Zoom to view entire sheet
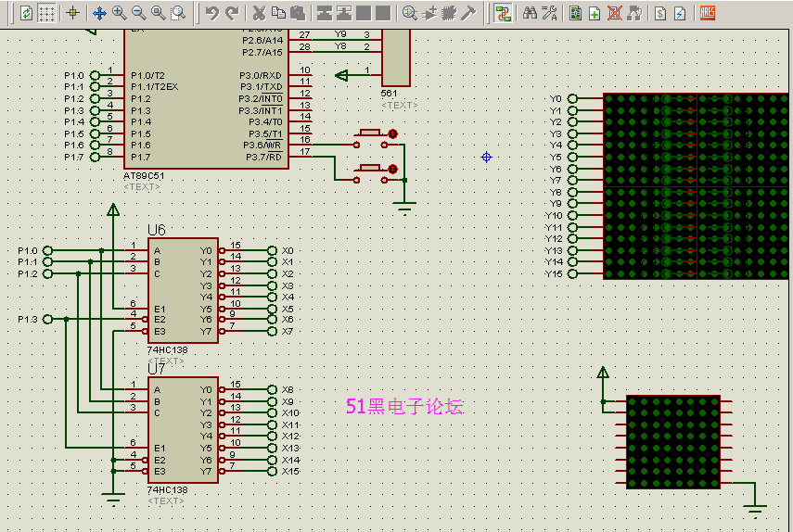The image size is (793, 532). pos(159,13)
